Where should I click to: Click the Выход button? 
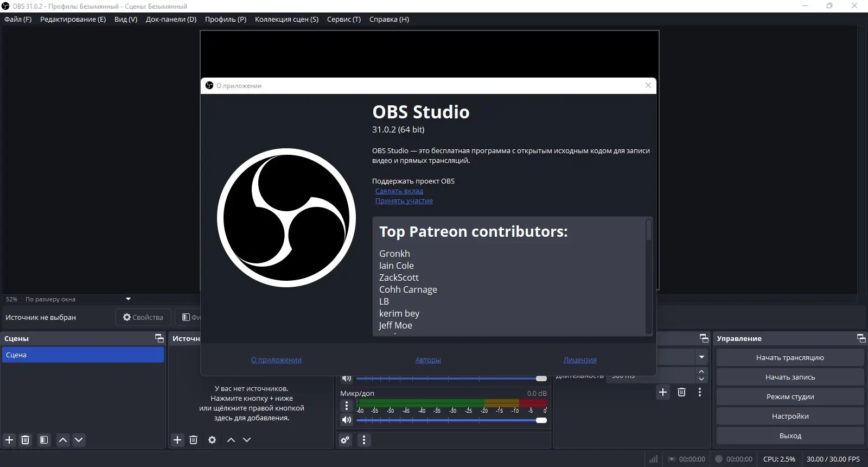790,436
